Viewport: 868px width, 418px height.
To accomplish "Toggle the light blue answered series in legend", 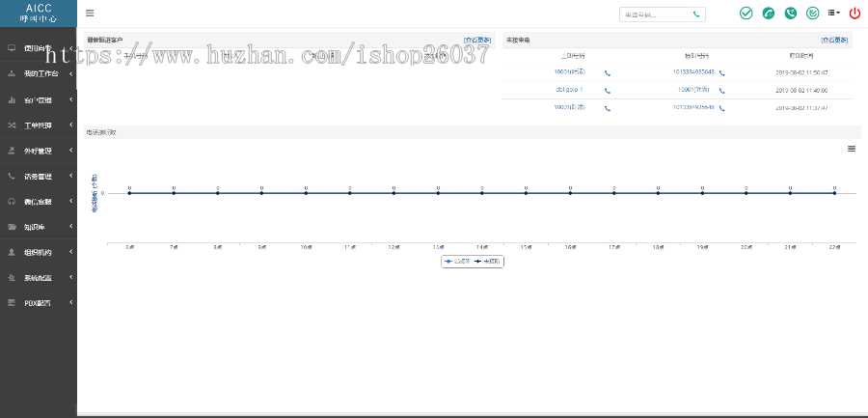I will pos(458,261).
